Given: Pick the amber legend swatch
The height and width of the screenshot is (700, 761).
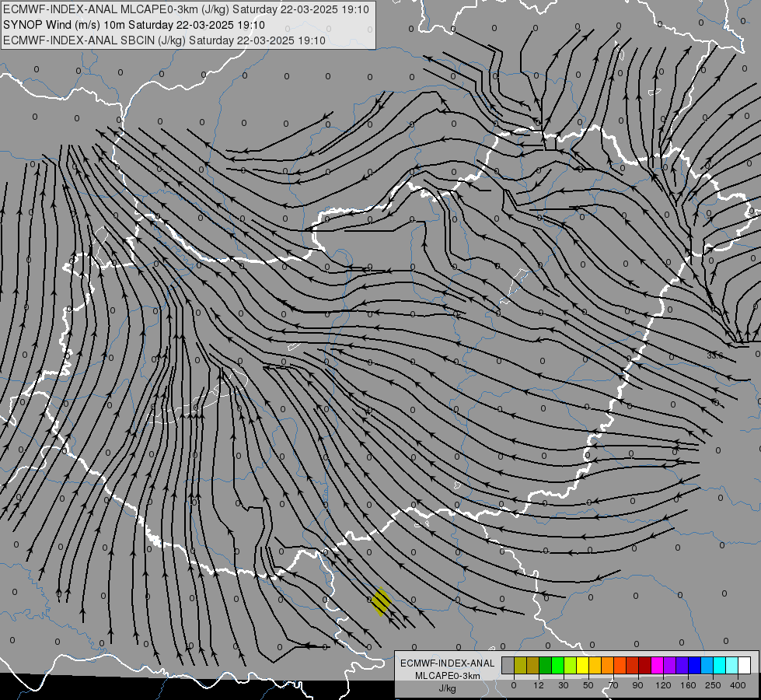Looking at the screenshot, I should click(595, 666).
